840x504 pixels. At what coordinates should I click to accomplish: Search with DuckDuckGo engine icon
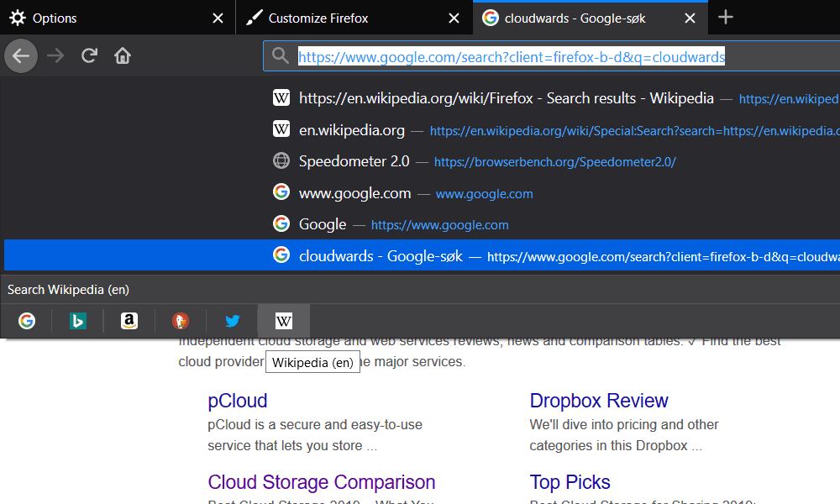pyautogui.click(x=181, y=321)
